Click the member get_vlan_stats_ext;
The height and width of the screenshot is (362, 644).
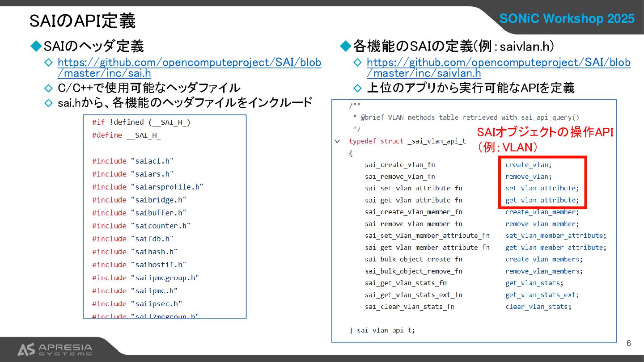click(542, 295)
